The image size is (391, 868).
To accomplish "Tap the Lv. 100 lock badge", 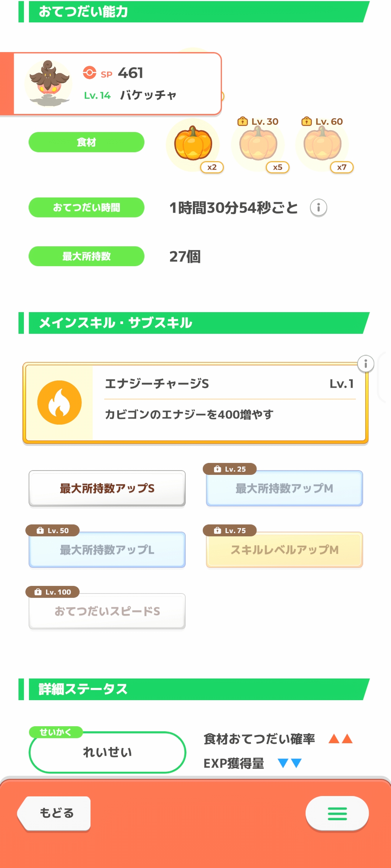I will pos(52,592).
